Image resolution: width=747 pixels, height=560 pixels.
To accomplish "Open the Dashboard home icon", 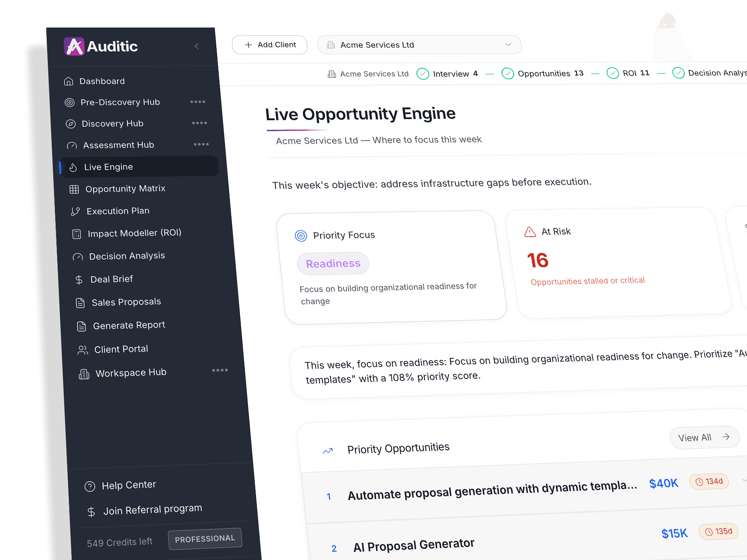I will coord(69,81).
